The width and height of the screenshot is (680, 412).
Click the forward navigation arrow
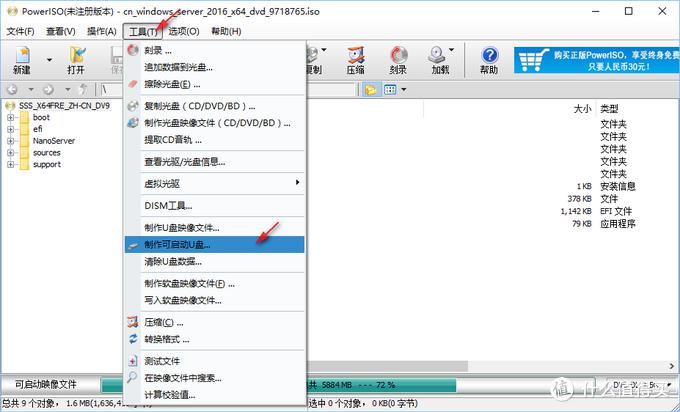(48, 90)
